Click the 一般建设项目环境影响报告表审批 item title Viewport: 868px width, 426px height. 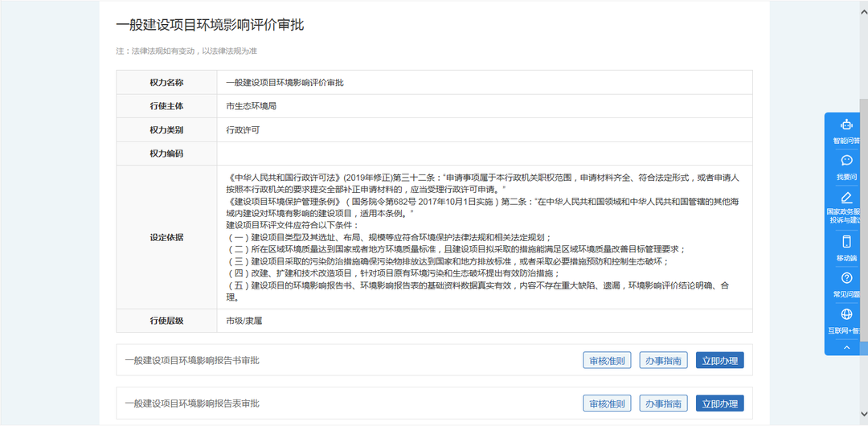click(x=192, y=403)
